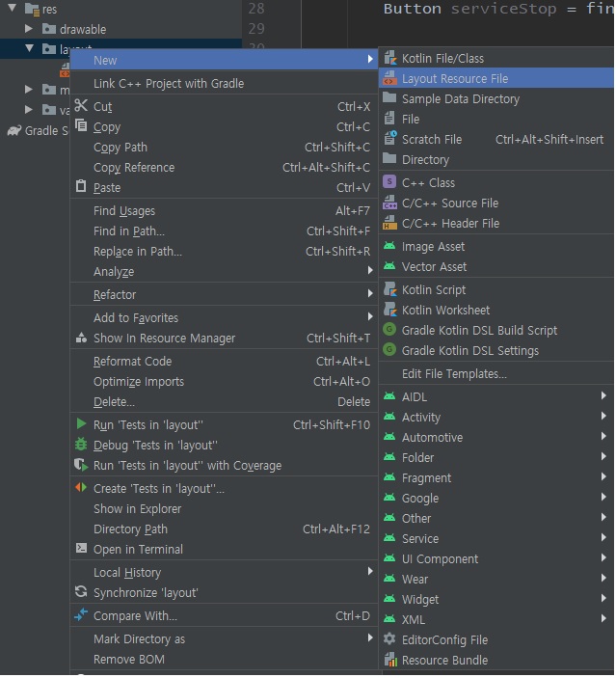Choose Layout Resource File menu entry
This screenshot has width=616, height=678.
497,78
